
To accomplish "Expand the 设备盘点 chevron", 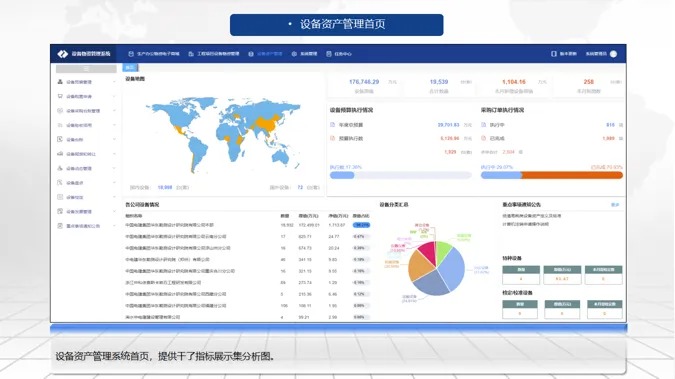I will click(x=114, y=183).
